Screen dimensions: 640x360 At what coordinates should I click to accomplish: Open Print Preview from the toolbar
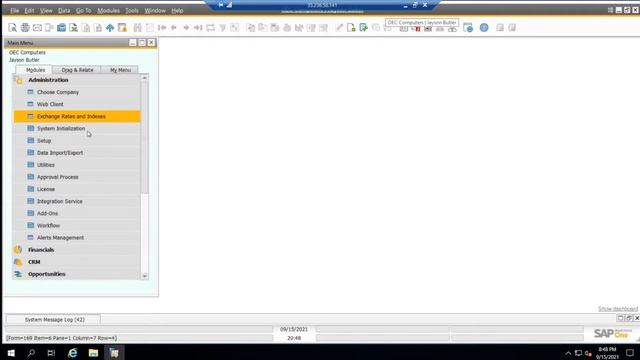pyautogui.click(x=12, y=28)
